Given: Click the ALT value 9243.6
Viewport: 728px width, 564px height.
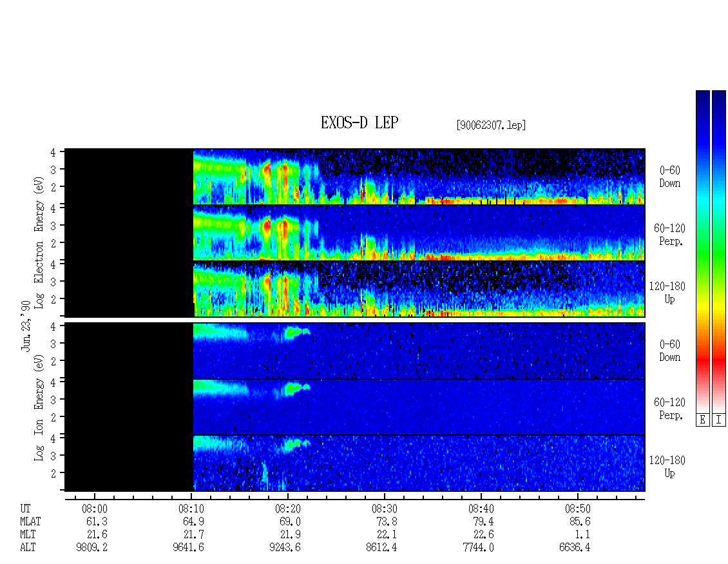Looking at the screenshot, I should (285, 548).
